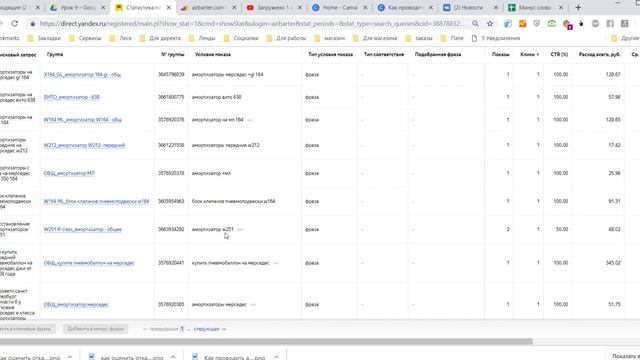Open group link ВИТО_амортизатор - 638
This screenshot has height=360, width=640.
[71, 97]
